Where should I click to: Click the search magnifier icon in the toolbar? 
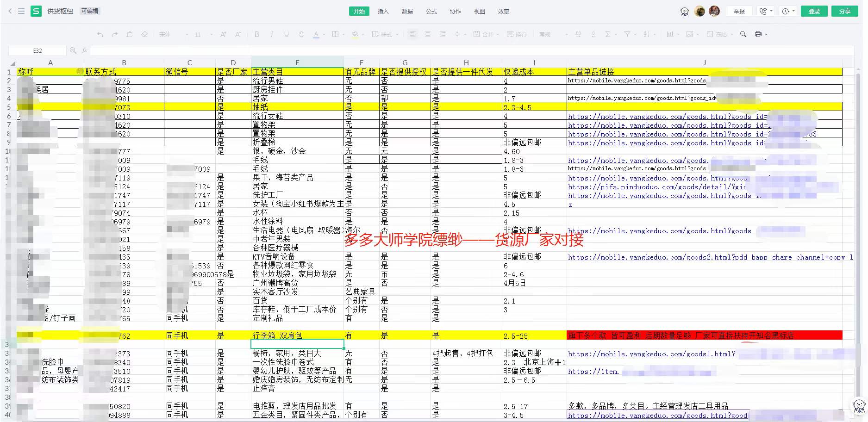(x=743, y=34)
